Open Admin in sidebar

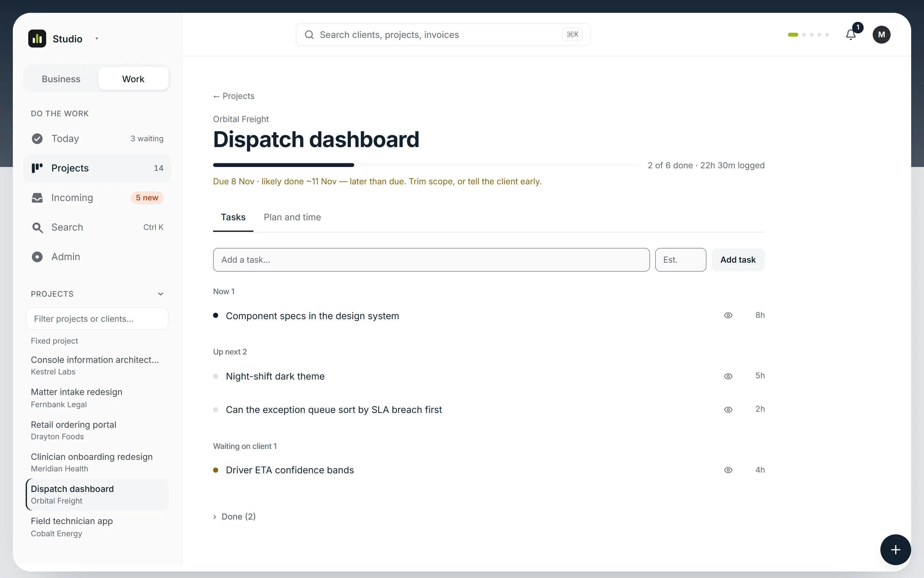[97, 257]
